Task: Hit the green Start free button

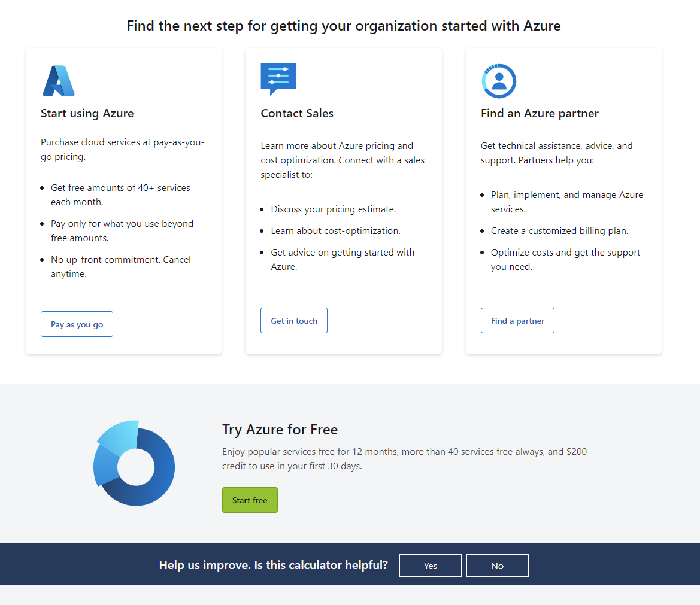Action: pyautogui.click(x=250, y=500)
